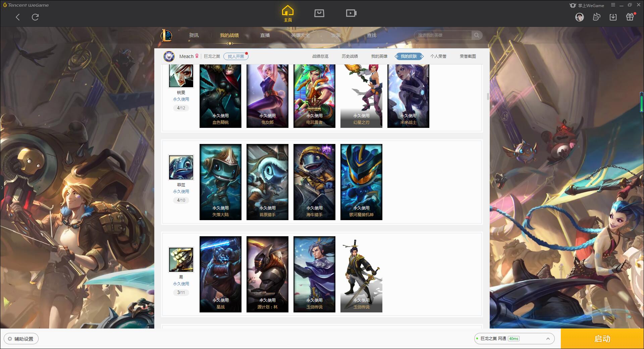Open 未来战士 skin card
This screenshot has height=349, width=644.
coord(408,96)
